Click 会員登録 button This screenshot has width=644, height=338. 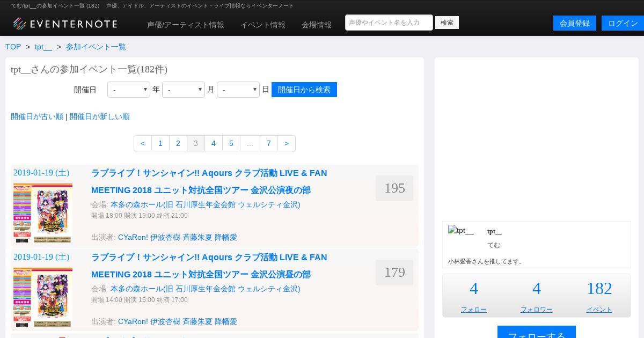[x=575, y=23]
